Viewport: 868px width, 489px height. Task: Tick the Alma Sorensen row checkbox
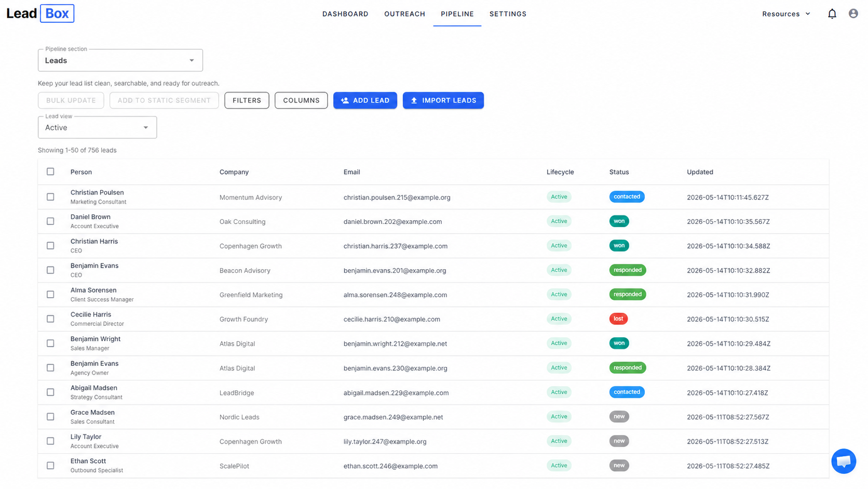50,295
